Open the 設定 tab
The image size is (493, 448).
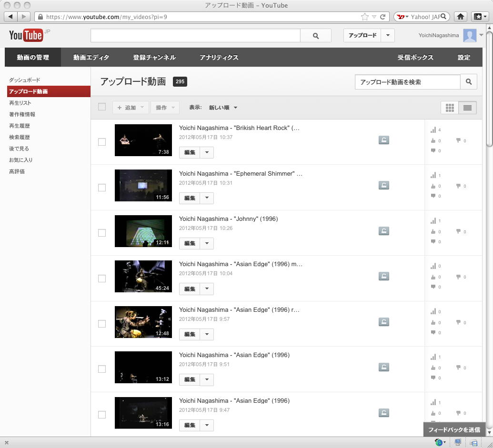click(464, 57)
